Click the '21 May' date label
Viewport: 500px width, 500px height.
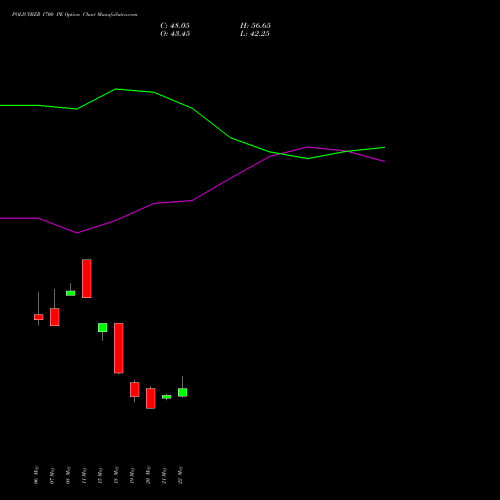click(x=164, y=475)
